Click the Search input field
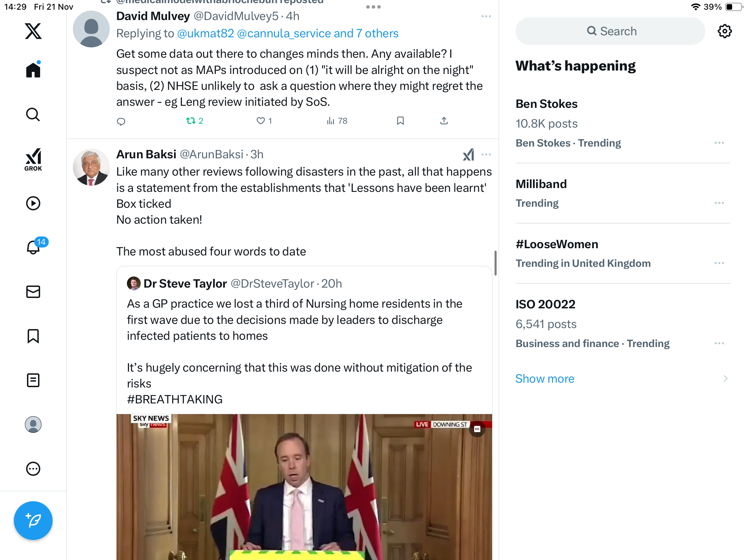Image resolution: width=747 pixels, height=560 pixels. [611, 31]
